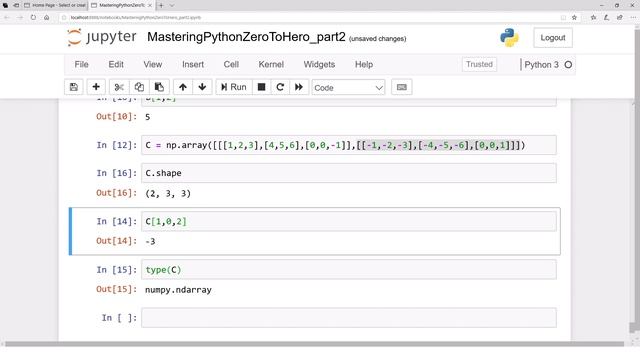Edit the cell defining C = np.array
Viewport: 640px width, 360px height.
click(x=349, y=145)
